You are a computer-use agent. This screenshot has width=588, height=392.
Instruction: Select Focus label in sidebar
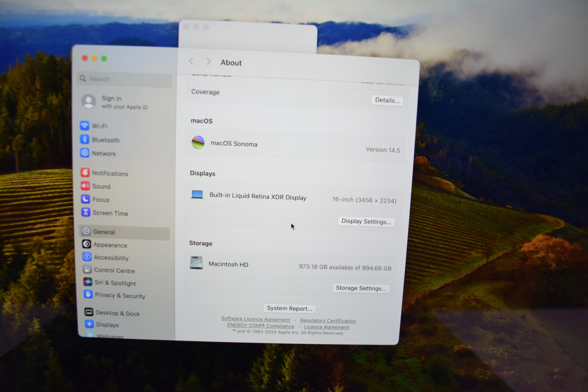pyautogui.click(x=101, y=200)
